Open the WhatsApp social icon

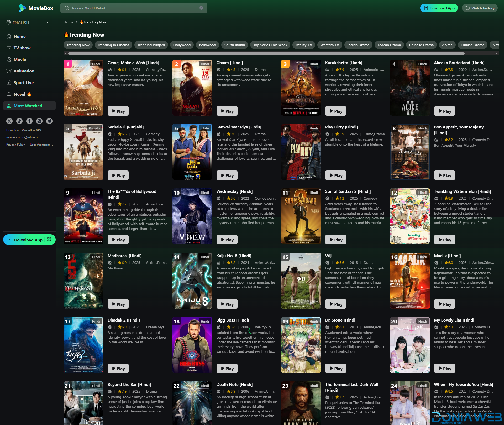click(x=39, y=121)
